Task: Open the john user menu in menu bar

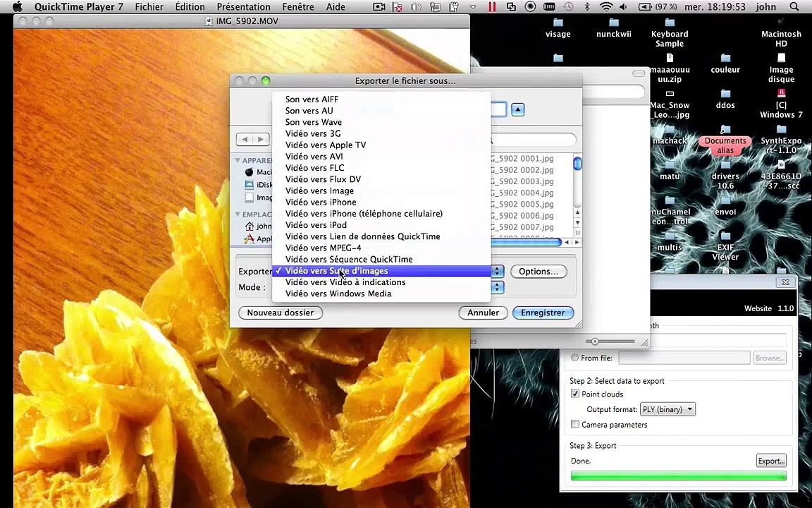Action: click(765, 7)
